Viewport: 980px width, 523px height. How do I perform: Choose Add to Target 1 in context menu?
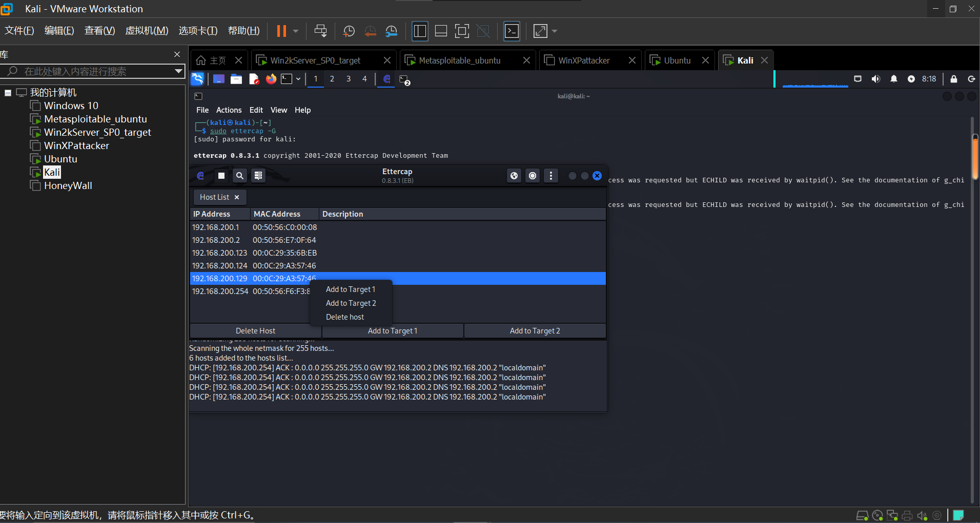351,289
